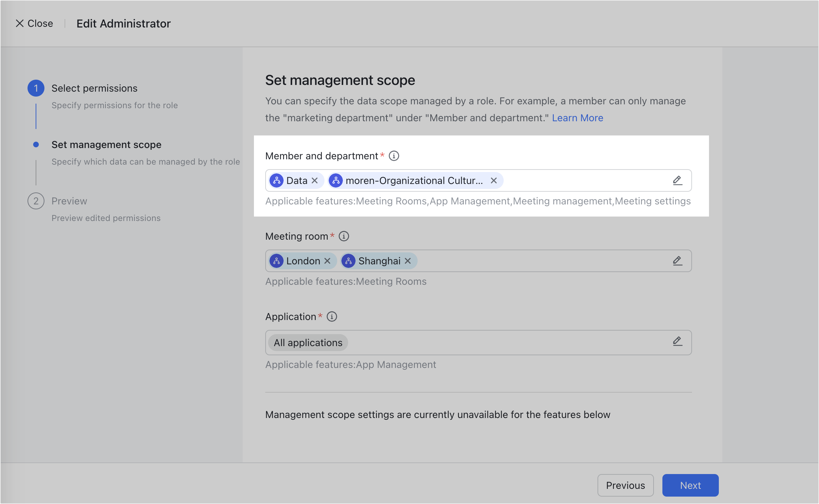This screenshot has width=819, height=504.
Task: Click the Meeting room input field
Action: coord(547,261)
